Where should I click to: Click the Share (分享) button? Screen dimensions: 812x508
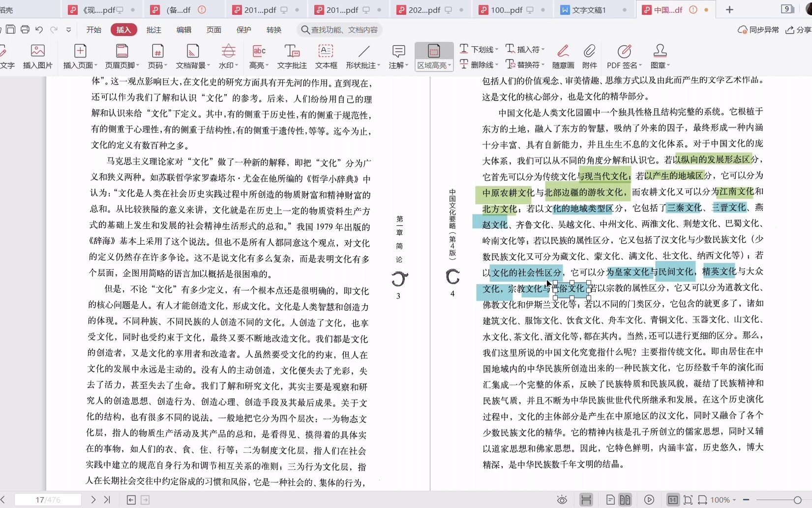[798, 30]
